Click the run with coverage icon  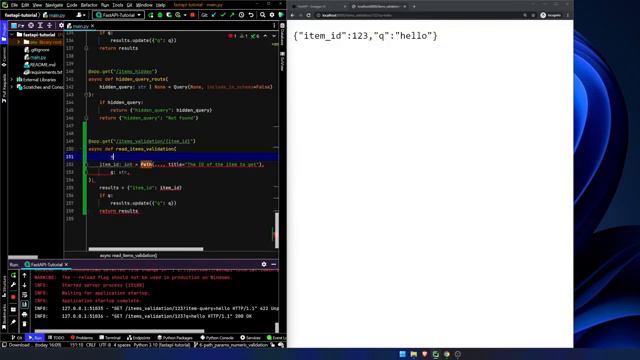(169, 15)
